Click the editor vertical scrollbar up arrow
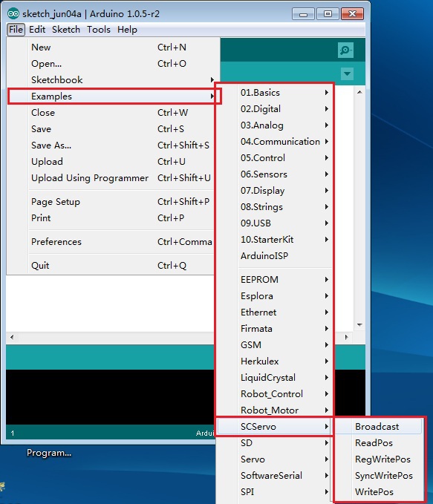 click(359, 92)
